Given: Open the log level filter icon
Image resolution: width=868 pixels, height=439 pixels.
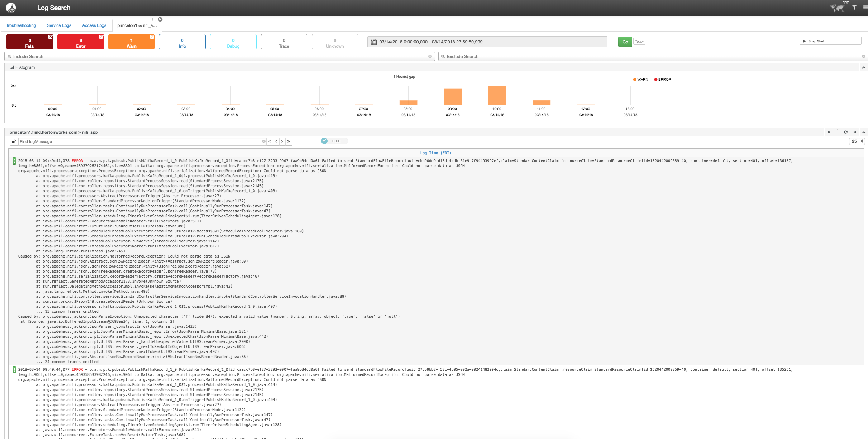Looking at the screenshot, I should (x=854, y=7).
